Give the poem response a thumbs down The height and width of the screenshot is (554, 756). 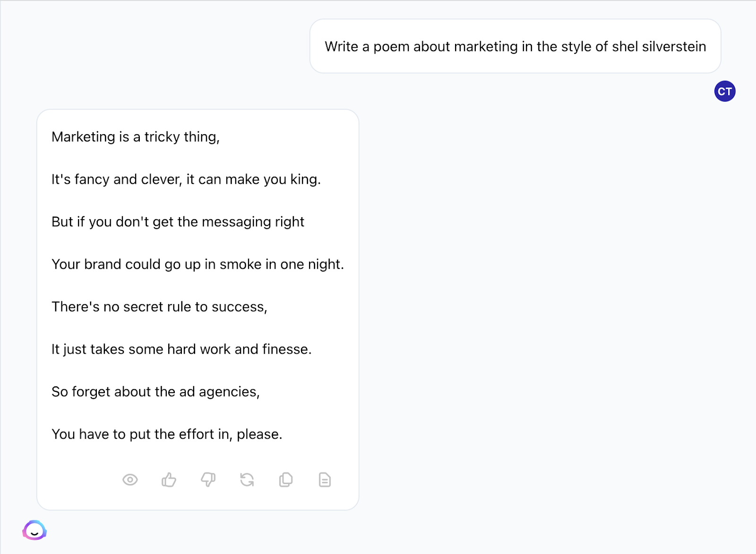tap(208, 480)
